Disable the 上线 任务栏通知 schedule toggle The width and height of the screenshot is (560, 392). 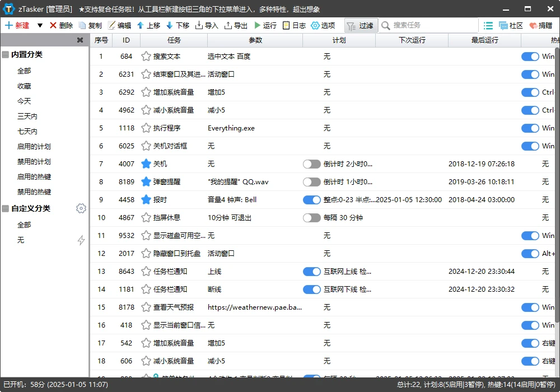(312, 272)
